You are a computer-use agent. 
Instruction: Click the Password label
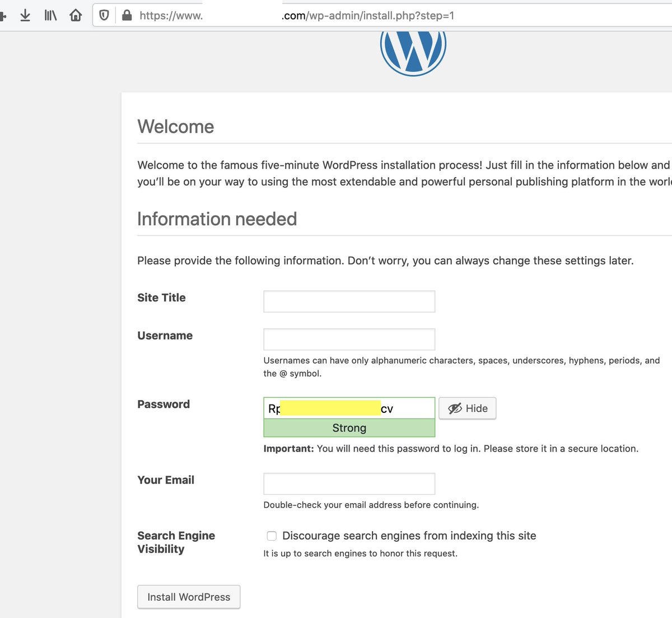[164, 404]
